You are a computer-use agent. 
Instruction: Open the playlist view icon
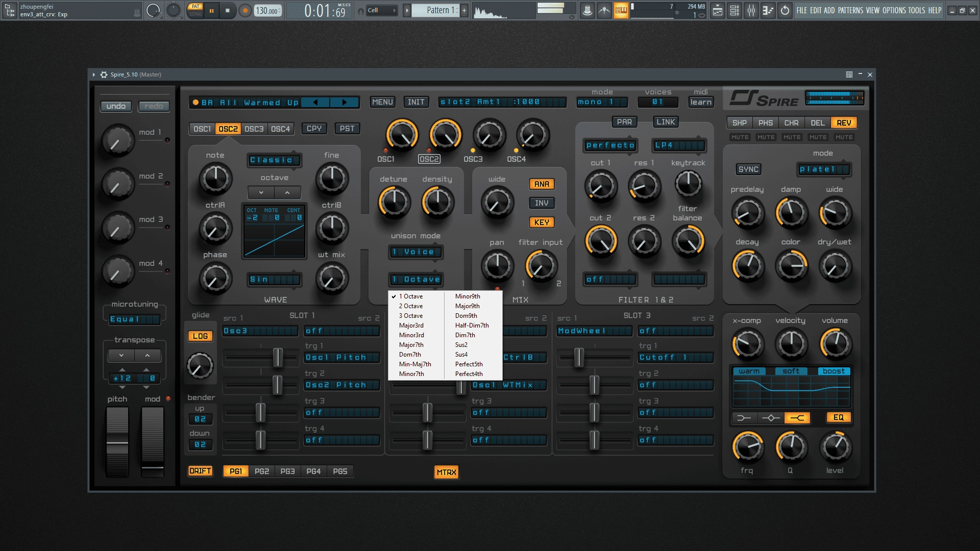(x=718, y=10)
